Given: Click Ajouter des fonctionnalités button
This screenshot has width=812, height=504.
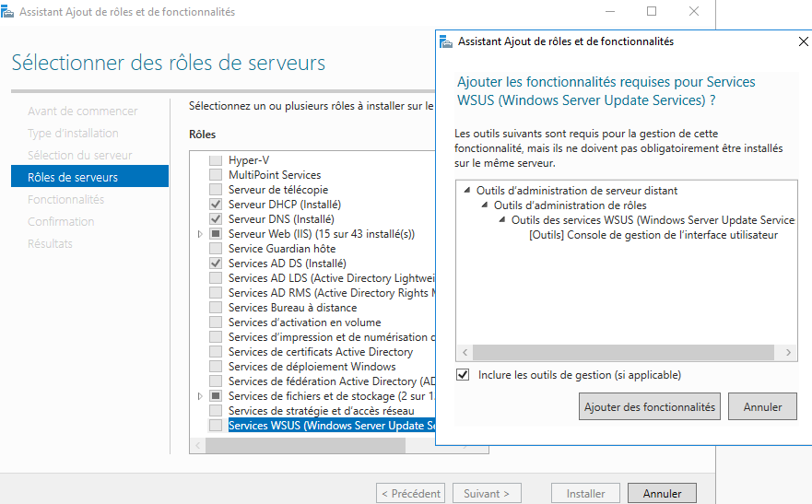Looking at the screenshot, I should pos(650,406).
